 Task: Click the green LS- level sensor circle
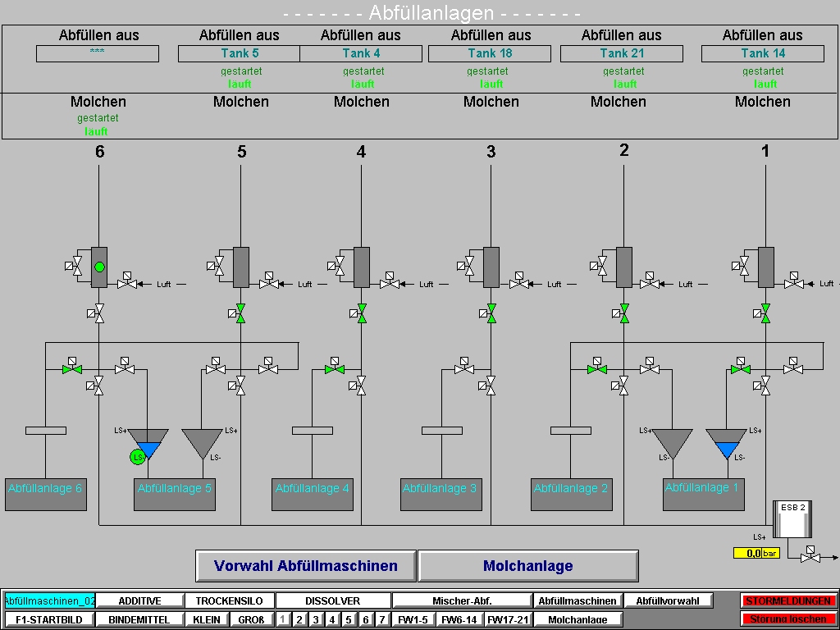pyautogui.click(x=137, y=456)
